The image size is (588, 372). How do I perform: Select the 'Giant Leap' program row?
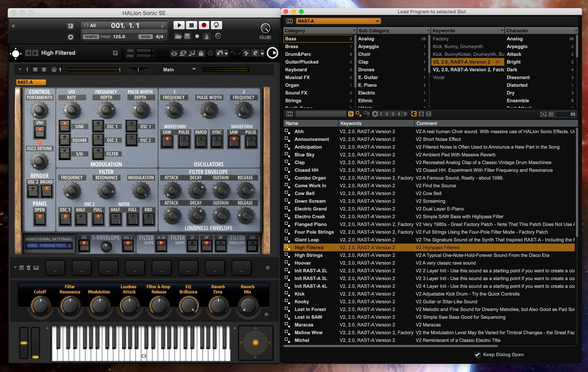(429, 240)
